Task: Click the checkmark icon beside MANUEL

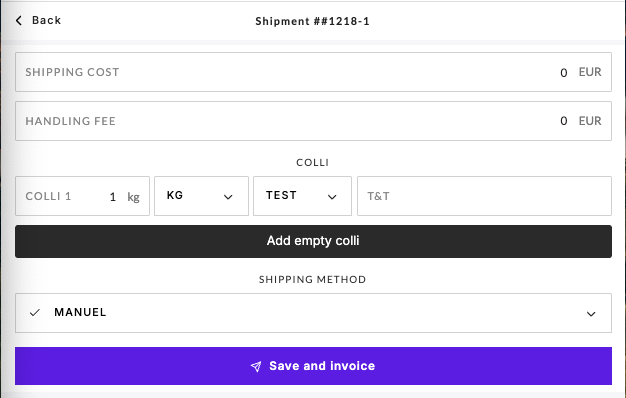Action: (35, 312)
